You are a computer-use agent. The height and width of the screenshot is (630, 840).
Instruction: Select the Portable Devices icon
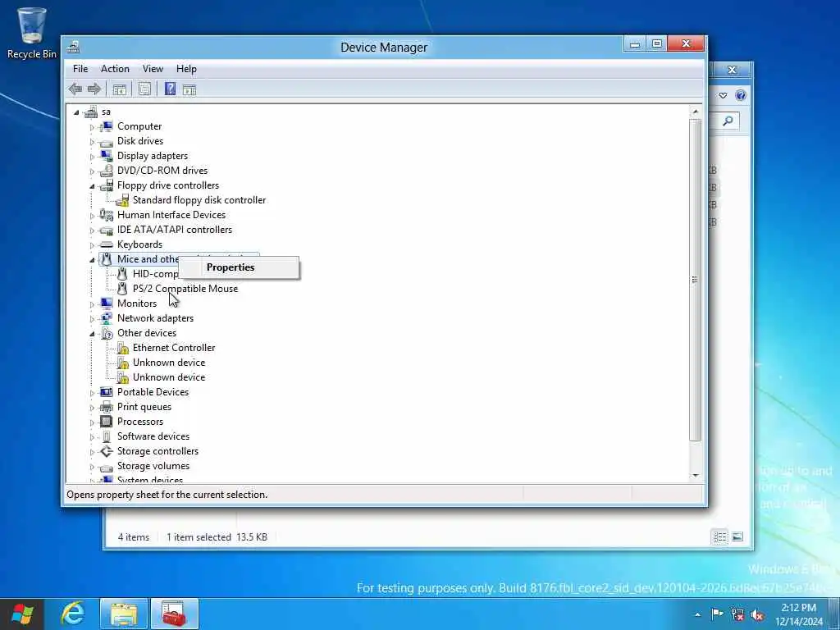click(106, 392)
